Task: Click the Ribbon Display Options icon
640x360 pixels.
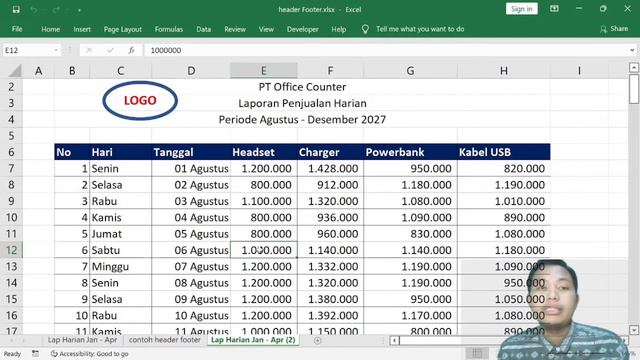Action: tap(554, 9)
